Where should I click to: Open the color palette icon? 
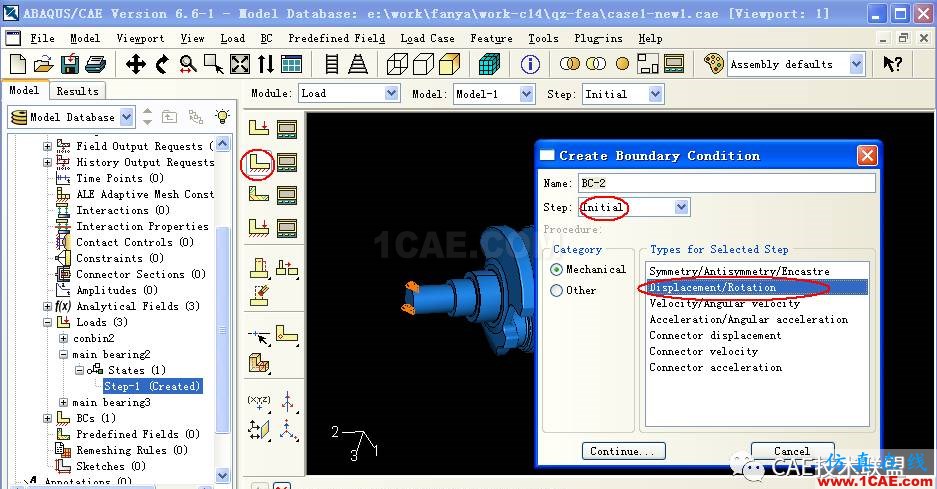click(x=714, y=63)
